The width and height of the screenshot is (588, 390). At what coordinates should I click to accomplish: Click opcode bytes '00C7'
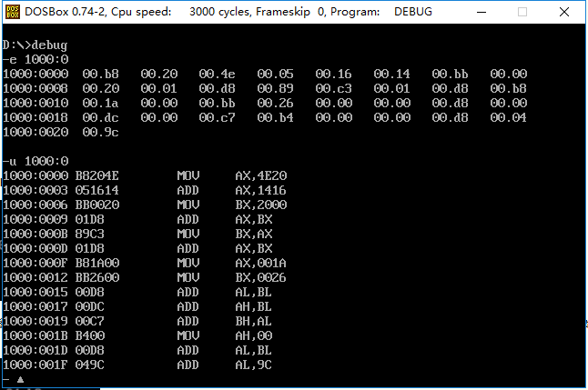(x=89, y=322)
